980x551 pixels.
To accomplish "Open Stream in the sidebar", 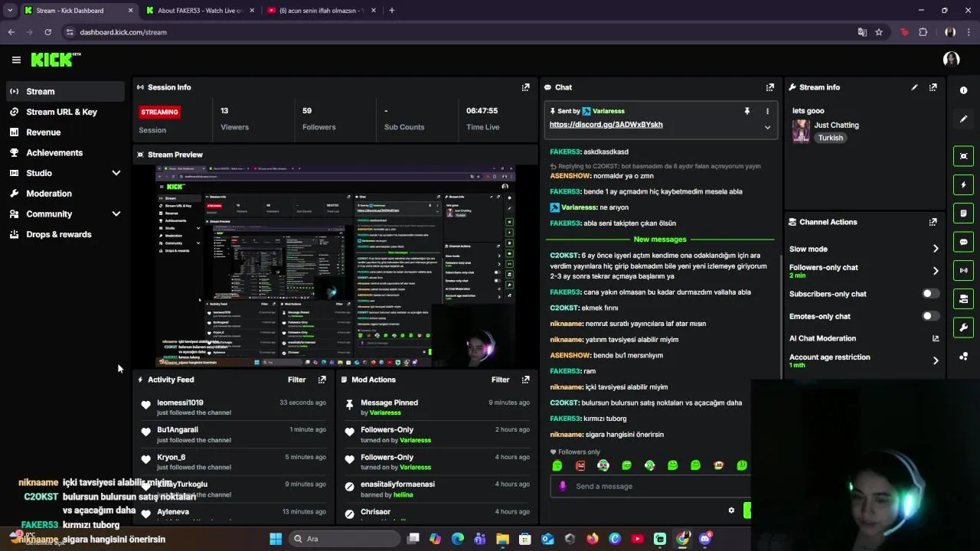I will [x=64, y=91].
